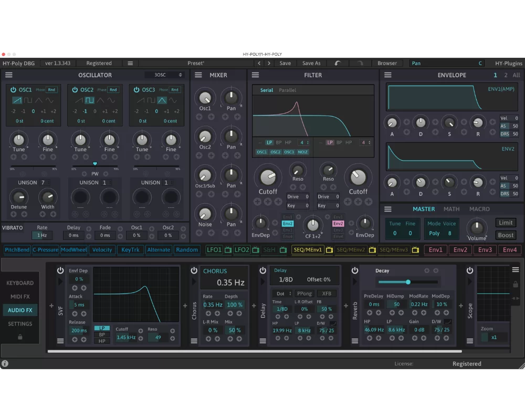Select sawtooth waveform for OSC1
Screen dimensions: 525x420
tap(17, 100)
